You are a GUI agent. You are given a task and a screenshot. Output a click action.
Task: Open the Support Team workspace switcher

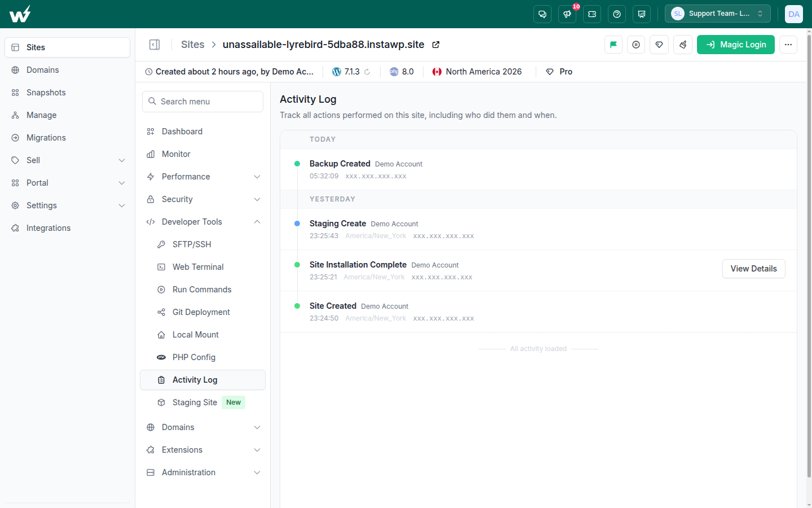pos(718,14)
